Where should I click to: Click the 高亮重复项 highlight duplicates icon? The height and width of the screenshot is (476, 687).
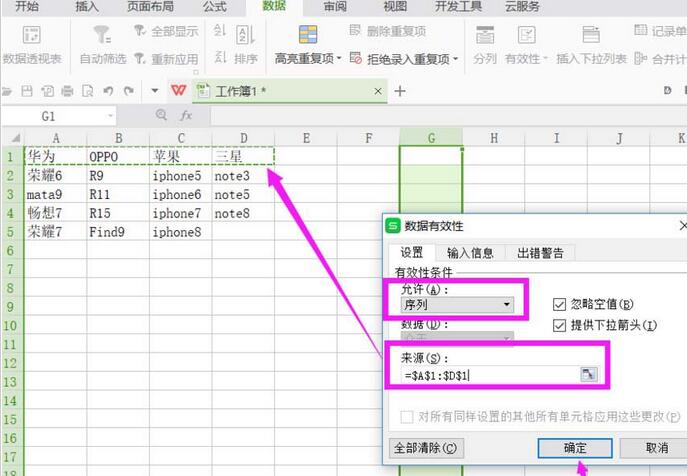click(308, 35)
